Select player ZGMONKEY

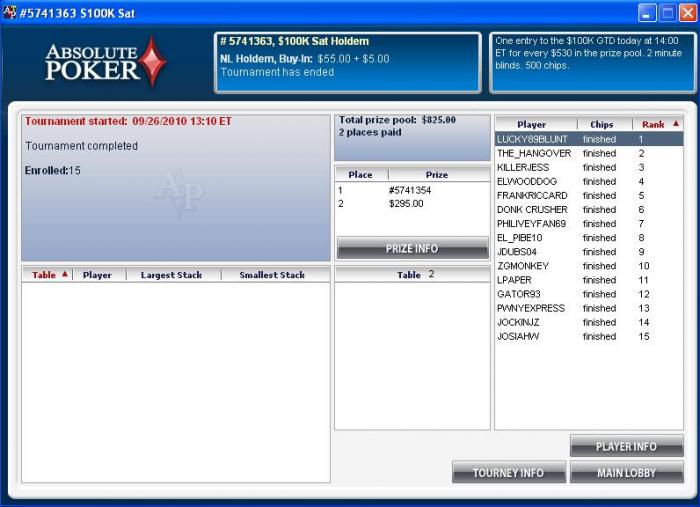589,266
